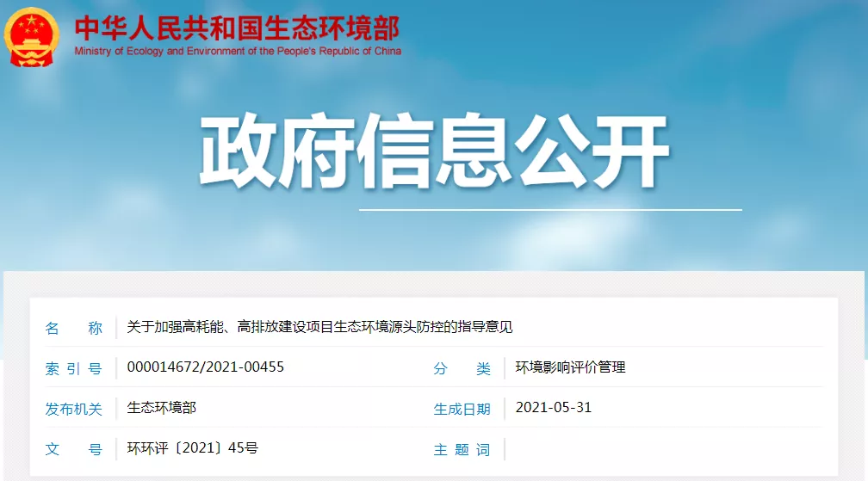Click the 发布机关 field label
The height and width of the screenshot is (481, 868).
point(73,409)
